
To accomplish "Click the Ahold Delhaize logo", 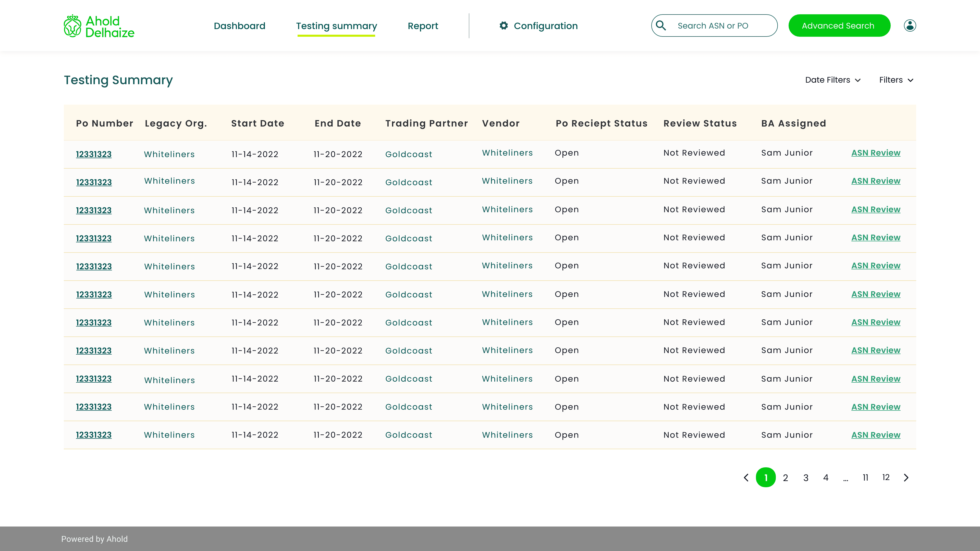I will [x=99, y=26].
